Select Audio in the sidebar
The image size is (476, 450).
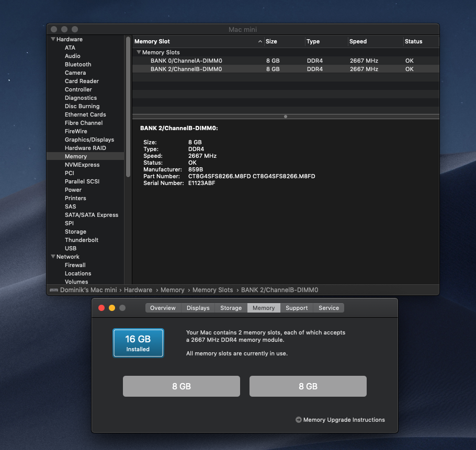pyautogui.click(x=73, y=56)
